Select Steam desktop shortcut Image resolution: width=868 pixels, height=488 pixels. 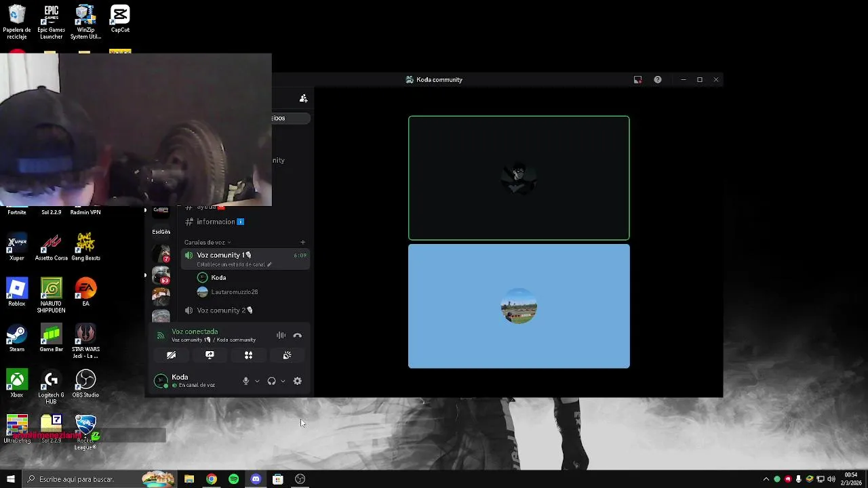point(16,338)
